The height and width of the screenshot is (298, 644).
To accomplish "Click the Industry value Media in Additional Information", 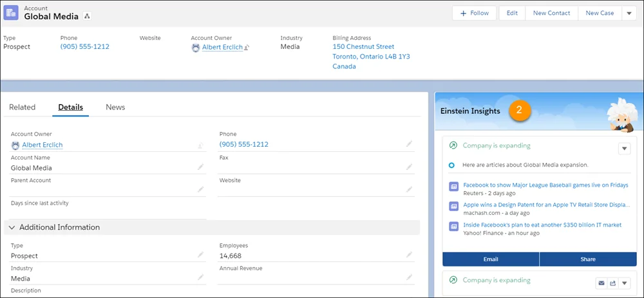I will coord(21,278).
